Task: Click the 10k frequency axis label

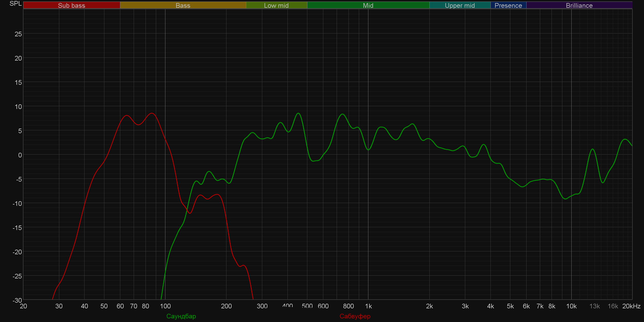Action: tap(571, 306)
